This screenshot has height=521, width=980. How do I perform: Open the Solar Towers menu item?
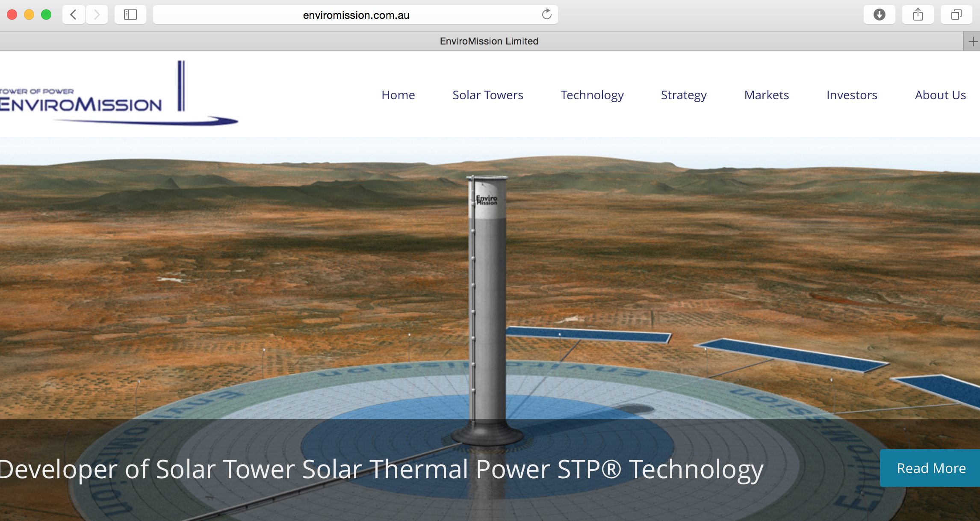(x=488, y=95)
